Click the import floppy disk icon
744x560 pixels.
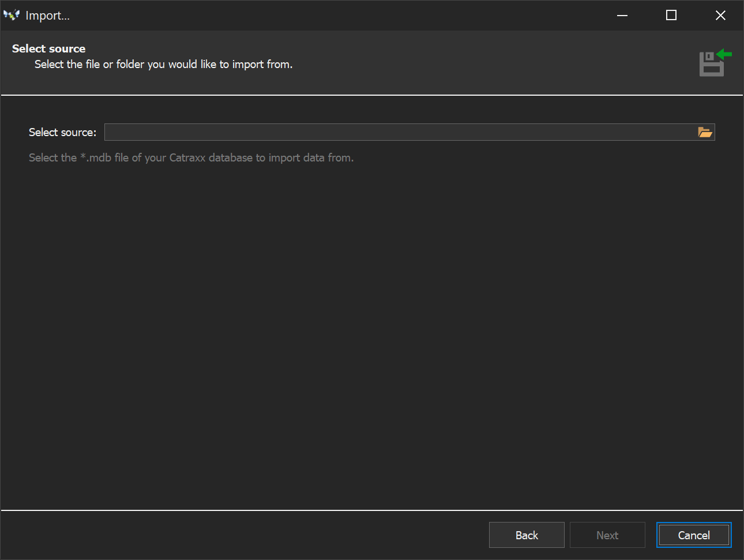(x=714, y=63)
